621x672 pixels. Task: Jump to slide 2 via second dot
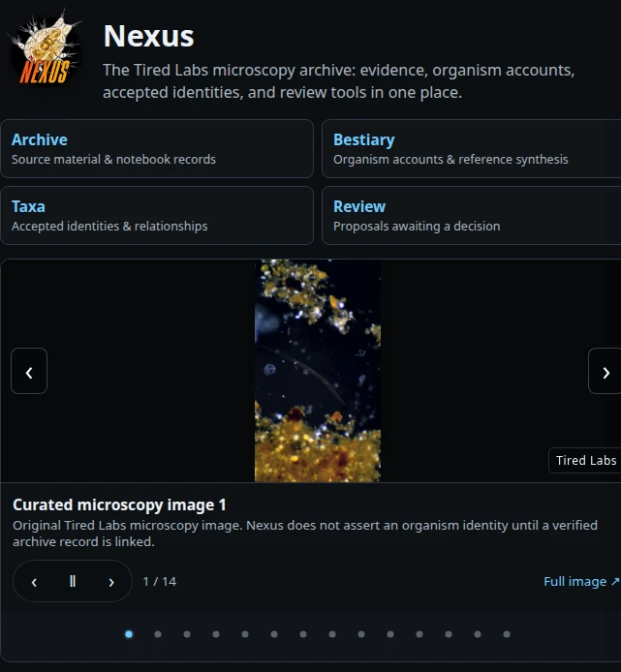pyautogui.click(x=158, y=634)
